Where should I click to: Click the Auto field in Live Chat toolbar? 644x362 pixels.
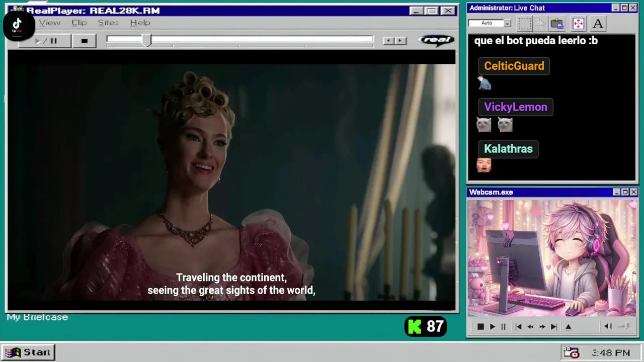click(486, 23)
